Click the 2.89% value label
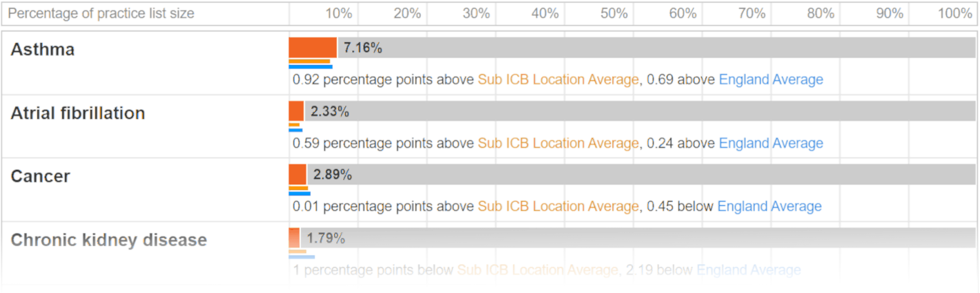Viewport: 980px width, 293px height. point(333,175)
